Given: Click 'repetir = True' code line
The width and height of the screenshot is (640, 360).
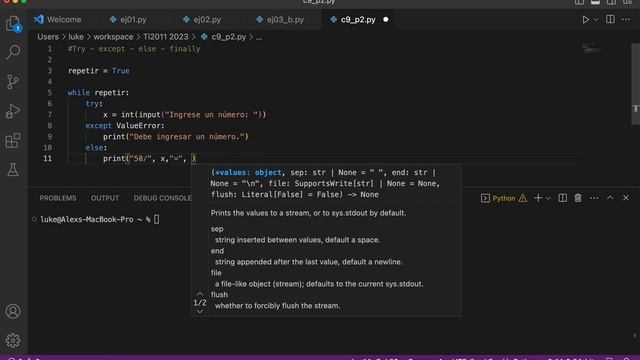Looking at the screenshot, I should pyautogui.click(x=99, y=71).
